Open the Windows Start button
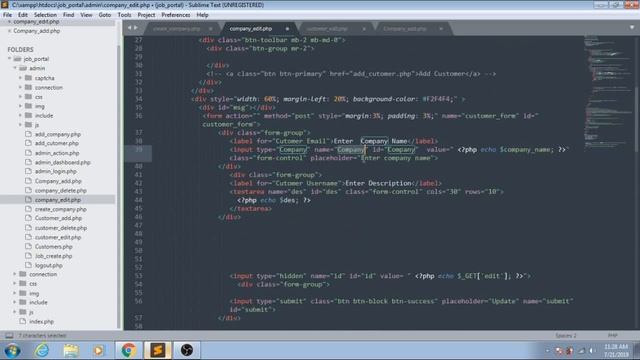 tap(12, 351)
